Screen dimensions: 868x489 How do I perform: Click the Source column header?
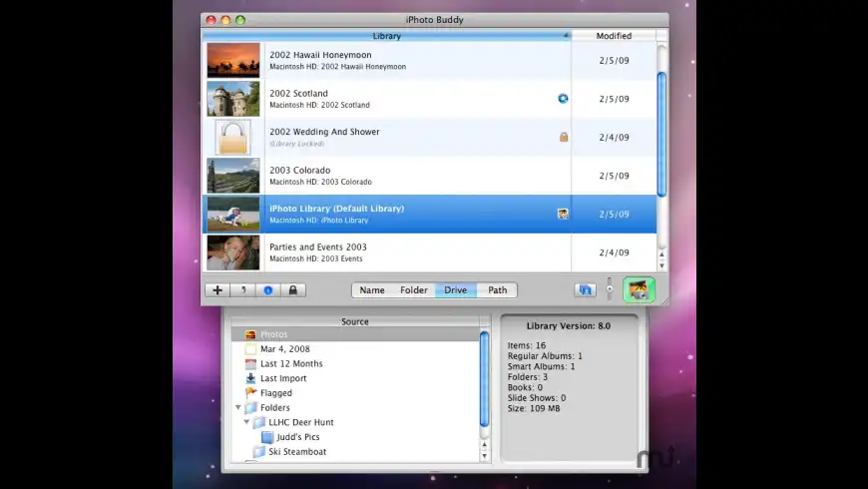tap(355, 321)
